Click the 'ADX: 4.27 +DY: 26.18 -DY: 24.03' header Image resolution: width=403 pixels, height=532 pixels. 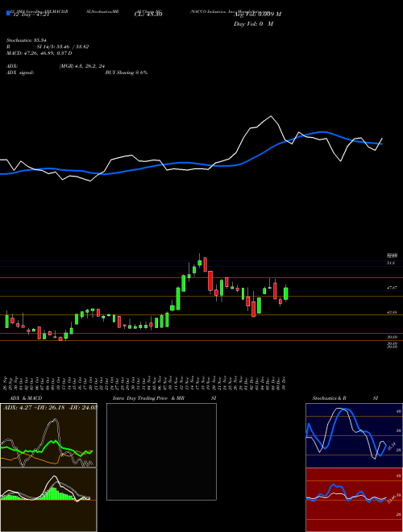[x=50, y=407]
